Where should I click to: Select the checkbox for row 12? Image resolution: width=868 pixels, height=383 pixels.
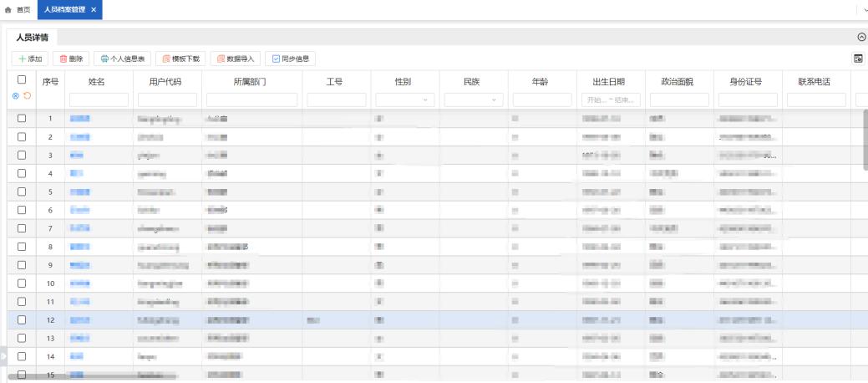coord(22,319)
